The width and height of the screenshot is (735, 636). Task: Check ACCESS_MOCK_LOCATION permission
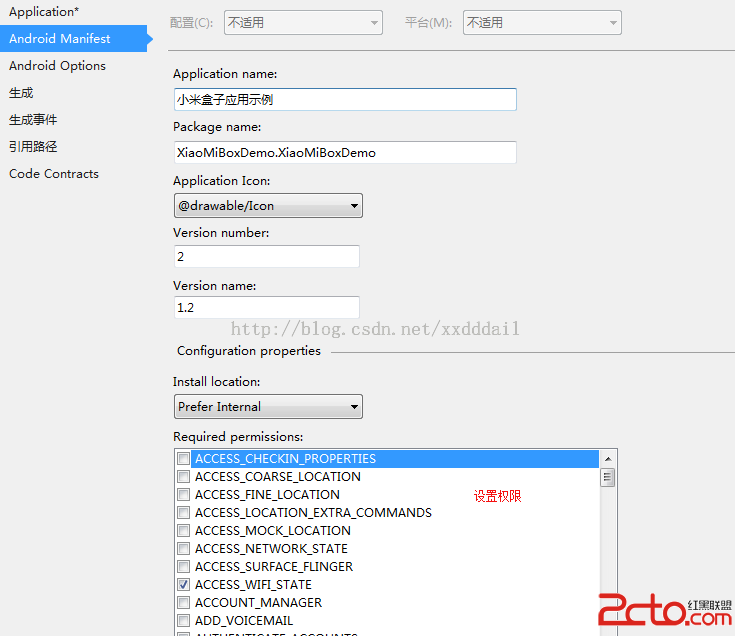[183, 531]
